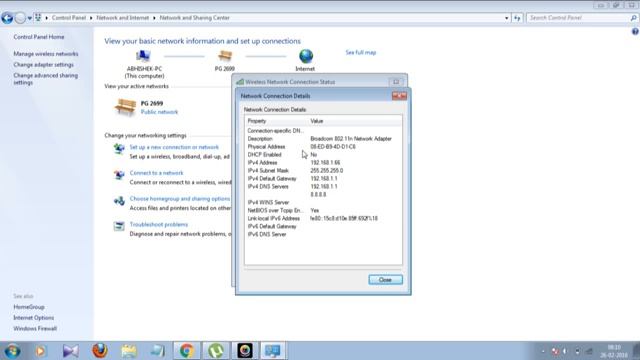Open Choose homegroup and sharing options
Viewport: 640px width, 360px height.
pyautogui.click(x=180, y=199)
